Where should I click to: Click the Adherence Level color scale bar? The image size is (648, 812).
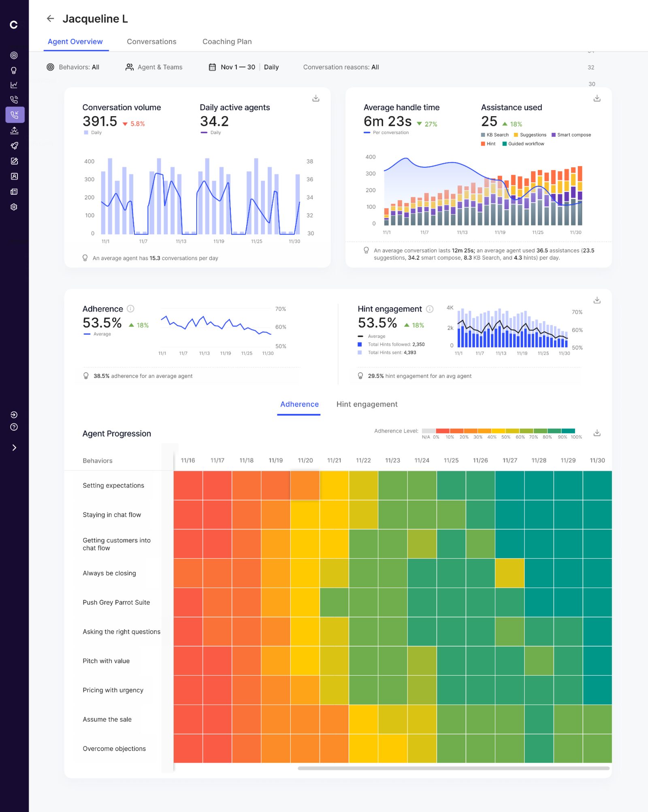(498, 431)
